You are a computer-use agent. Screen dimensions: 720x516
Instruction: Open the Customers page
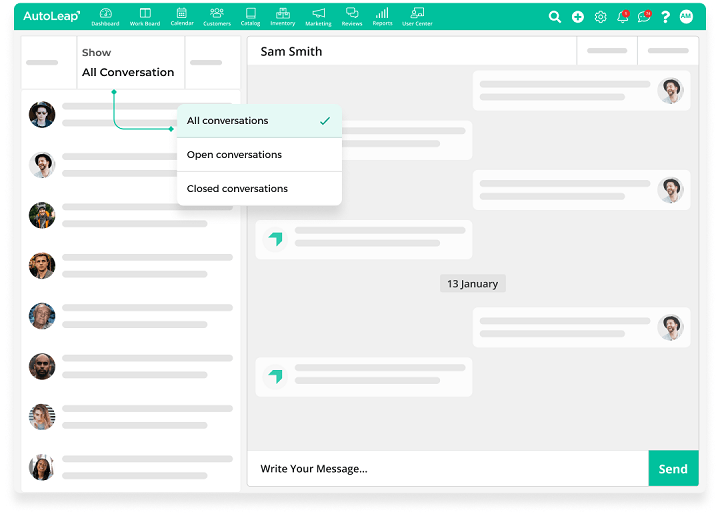click(x=216, y=16)
